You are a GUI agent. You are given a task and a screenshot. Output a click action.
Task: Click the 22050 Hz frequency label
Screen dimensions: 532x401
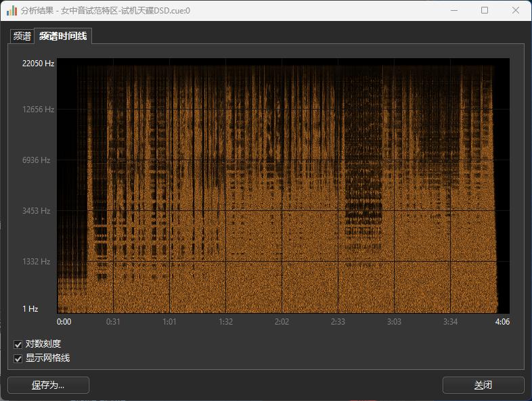pos(38,64)
